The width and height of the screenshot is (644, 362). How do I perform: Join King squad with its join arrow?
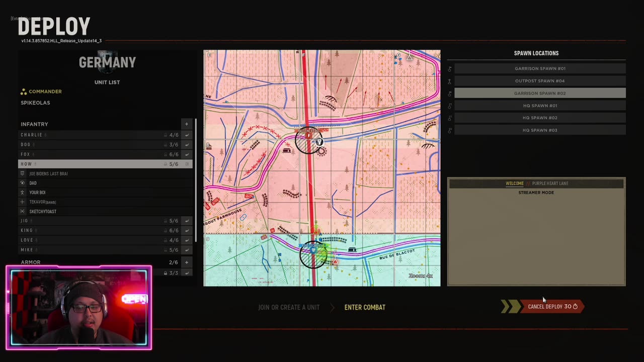pos(187,230)
